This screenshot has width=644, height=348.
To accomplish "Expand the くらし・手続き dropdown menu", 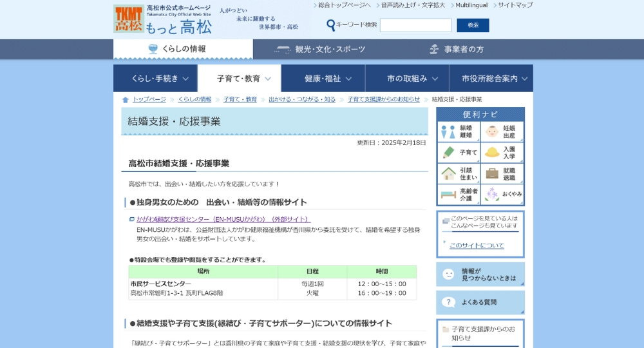I will (x=155, y=79).
